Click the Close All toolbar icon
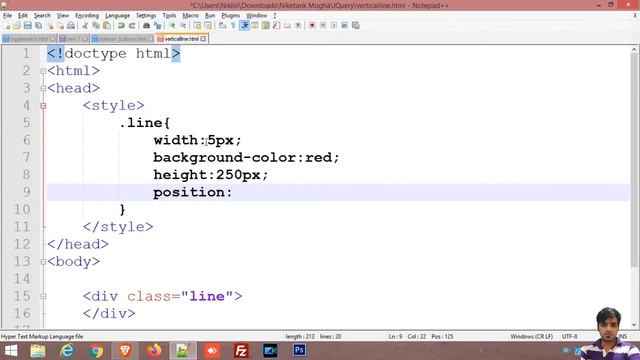640x360 pixels. click(x=60, y=26)
